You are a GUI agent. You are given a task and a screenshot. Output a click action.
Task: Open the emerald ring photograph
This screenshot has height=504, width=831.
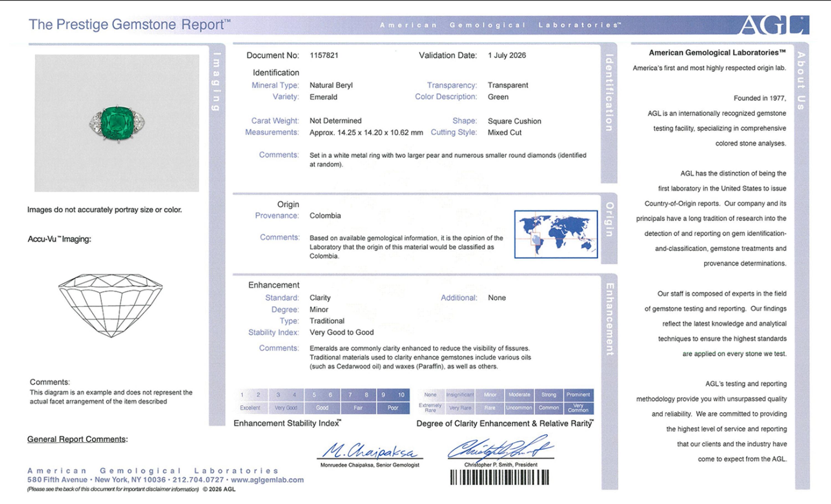117,123
